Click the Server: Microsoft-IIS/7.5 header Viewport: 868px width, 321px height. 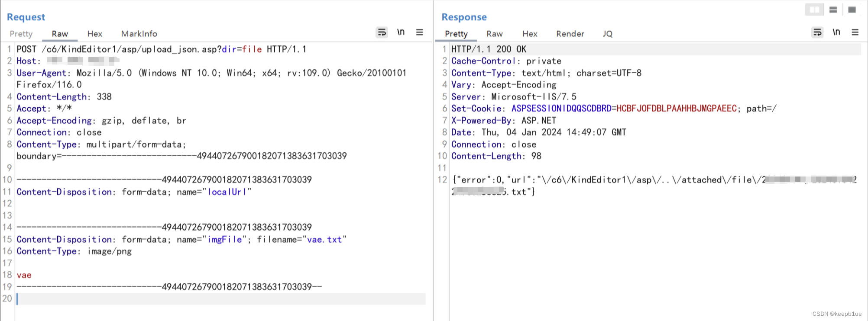pyautogui.click(x=514, y=97)
